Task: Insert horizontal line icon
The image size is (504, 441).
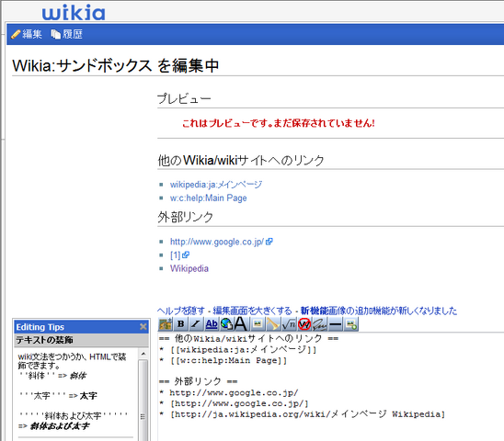Action: (x=336, y=324)
